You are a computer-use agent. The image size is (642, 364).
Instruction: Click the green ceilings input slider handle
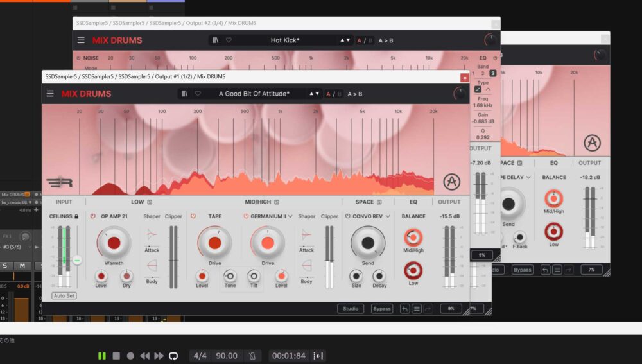tap(77, 260)
